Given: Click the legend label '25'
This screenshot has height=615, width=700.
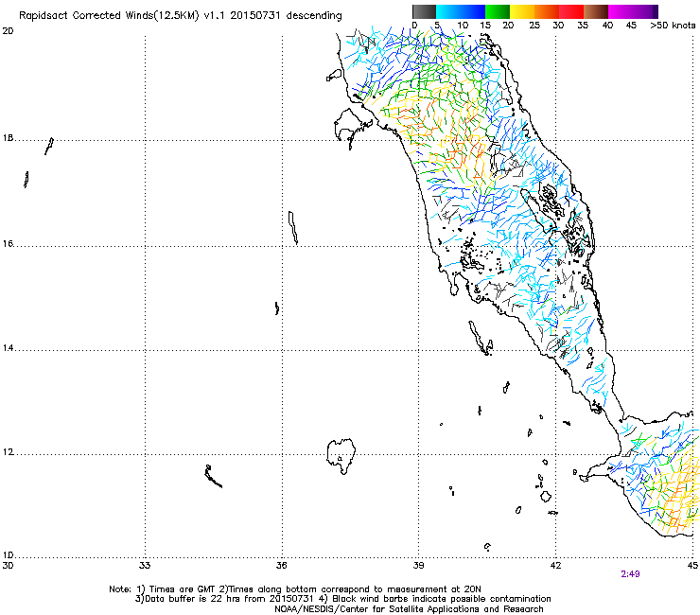Looking at the screenshot, I should point(534,26).
